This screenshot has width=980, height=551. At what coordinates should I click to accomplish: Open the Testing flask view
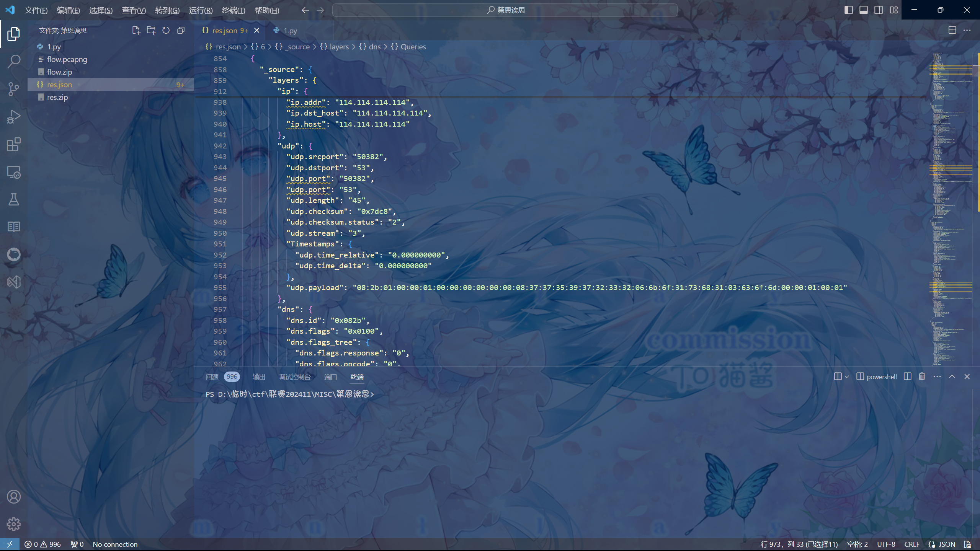[14, 199]
